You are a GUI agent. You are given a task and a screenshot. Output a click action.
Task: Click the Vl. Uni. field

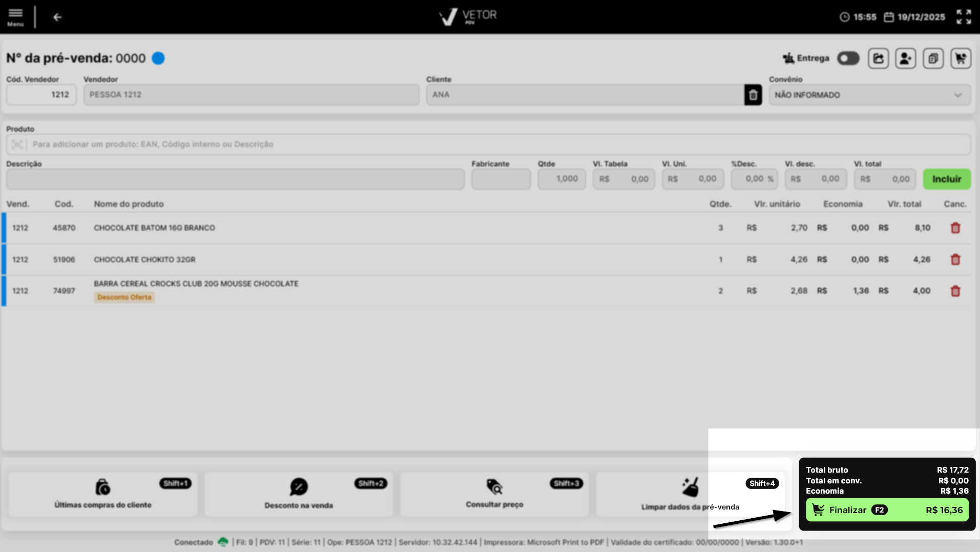693,179
